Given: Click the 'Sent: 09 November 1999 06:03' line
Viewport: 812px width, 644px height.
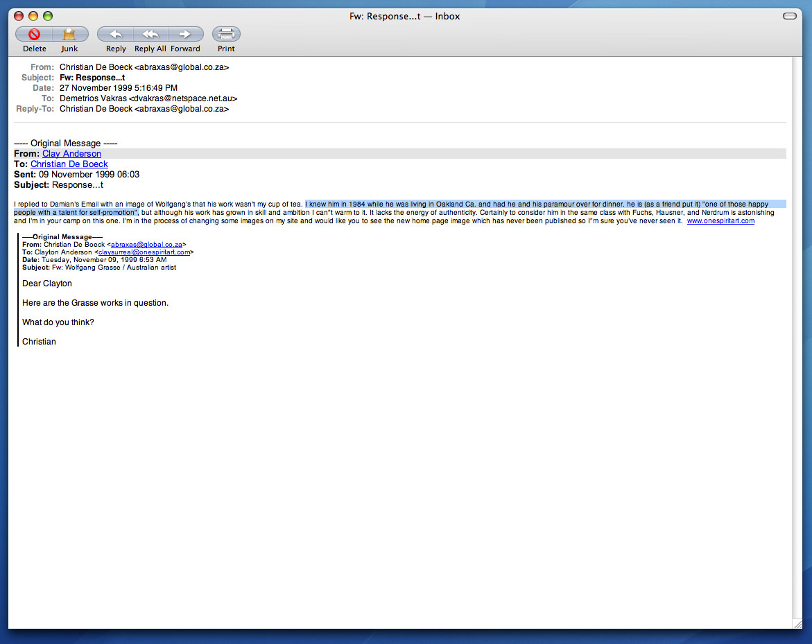Looking at the screenshot, I should point(77,175).
